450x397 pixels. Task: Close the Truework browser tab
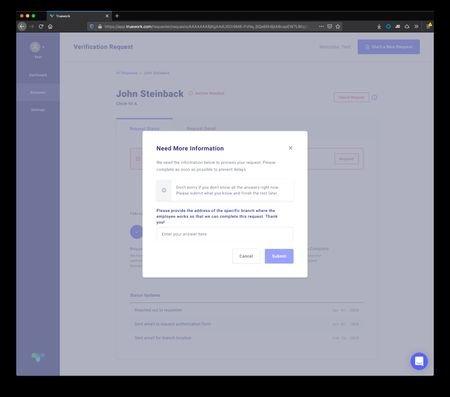[x=107, y=16]
